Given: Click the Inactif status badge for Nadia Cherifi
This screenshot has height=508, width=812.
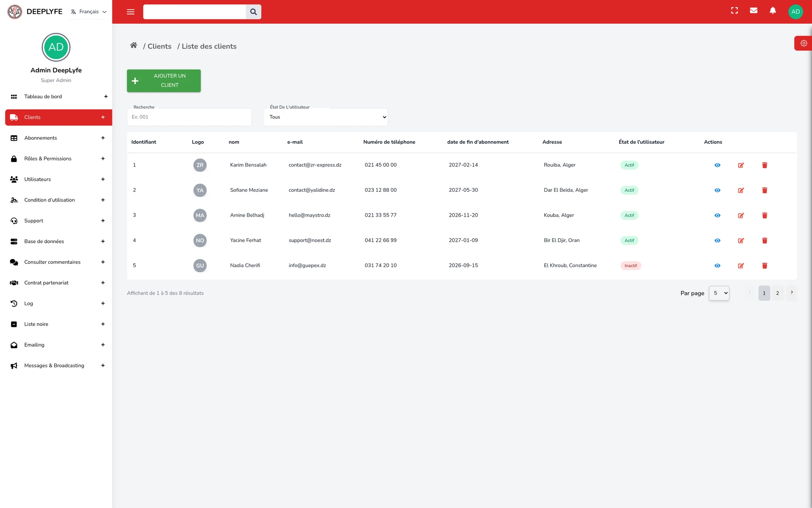Looking at the screenshot, I should coord(631,266).
